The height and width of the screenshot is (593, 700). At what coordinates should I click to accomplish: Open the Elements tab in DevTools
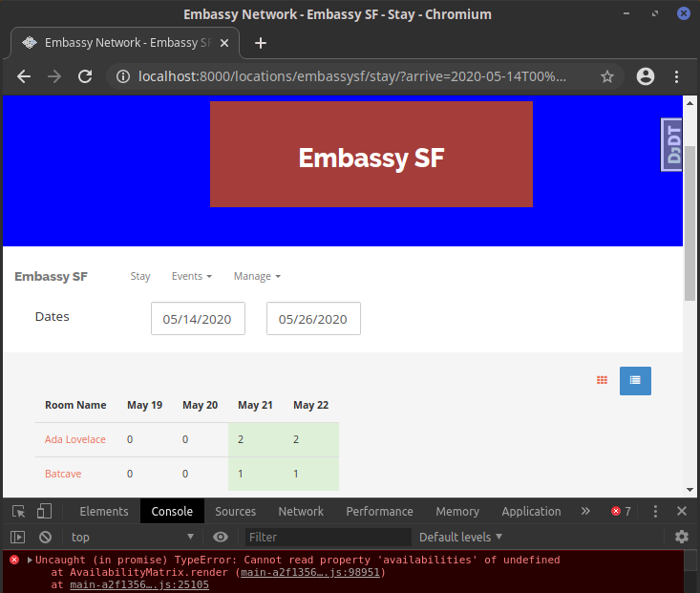pyautogui.click(x=103, y=512)
